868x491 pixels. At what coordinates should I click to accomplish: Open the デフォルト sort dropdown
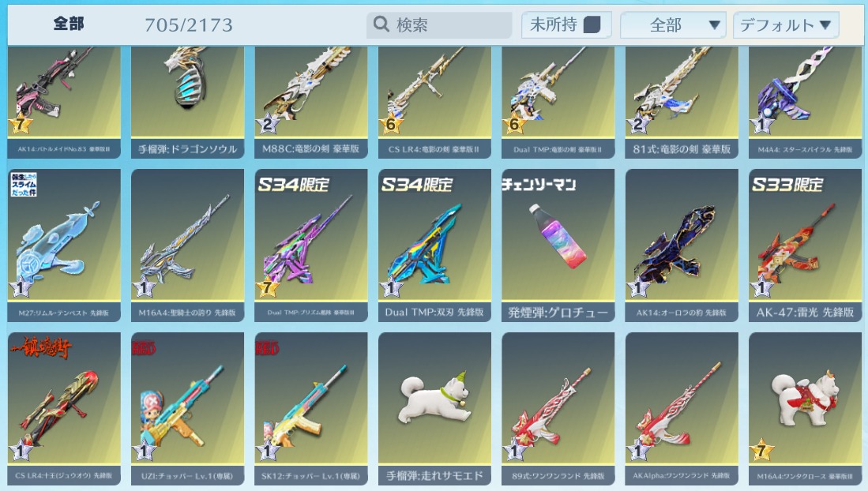point(786,25)
